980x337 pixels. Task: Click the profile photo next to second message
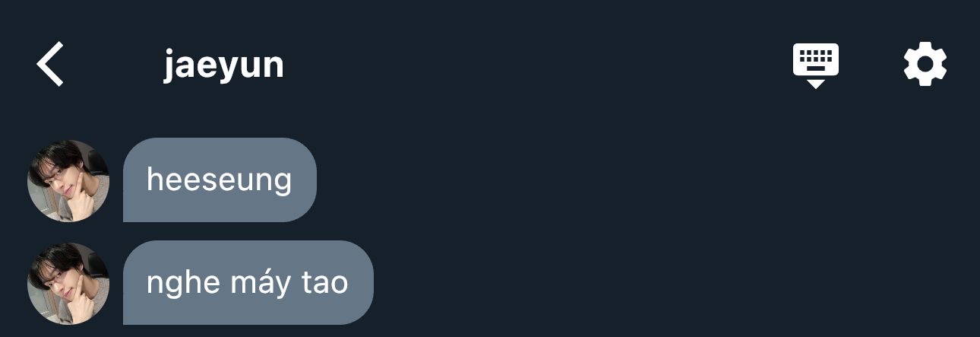point(68,283)
